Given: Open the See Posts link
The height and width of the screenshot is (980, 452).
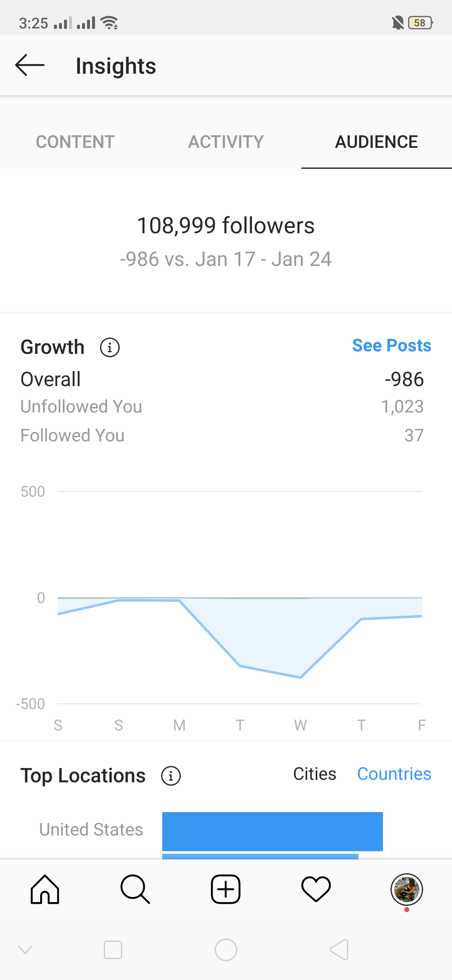Looking at the screenshot, I should pyautogui.click(x=392, y=346).
